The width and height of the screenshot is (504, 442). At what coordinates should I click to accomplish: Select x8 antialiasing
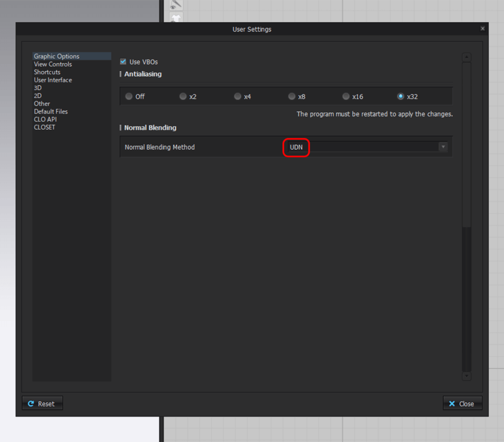tap(291, 96)
